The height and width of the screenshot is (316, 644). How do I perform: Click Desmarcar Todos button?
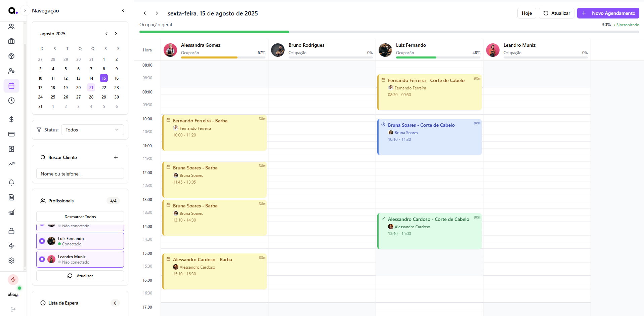pyautogui.click(x=80, y=216)
